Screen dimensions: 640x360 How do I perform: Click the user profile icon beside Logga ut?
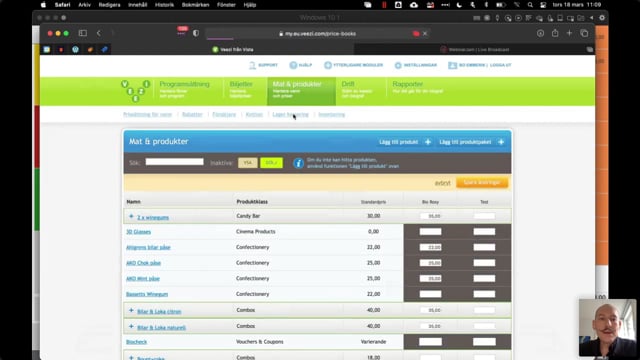click(452, 65)
